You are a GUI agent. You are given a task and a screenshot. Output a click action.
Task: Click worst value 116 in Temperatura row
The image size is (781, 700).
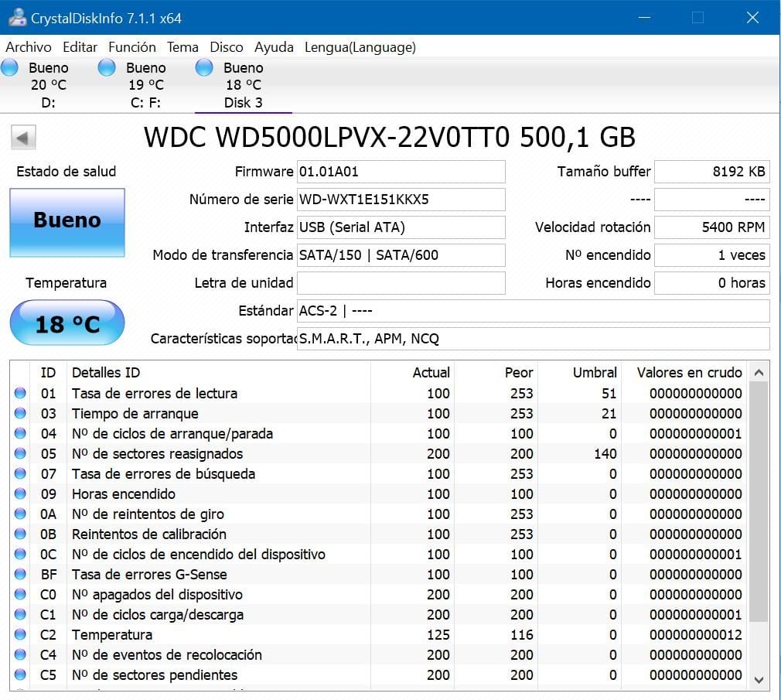click(x=521, y=635)
